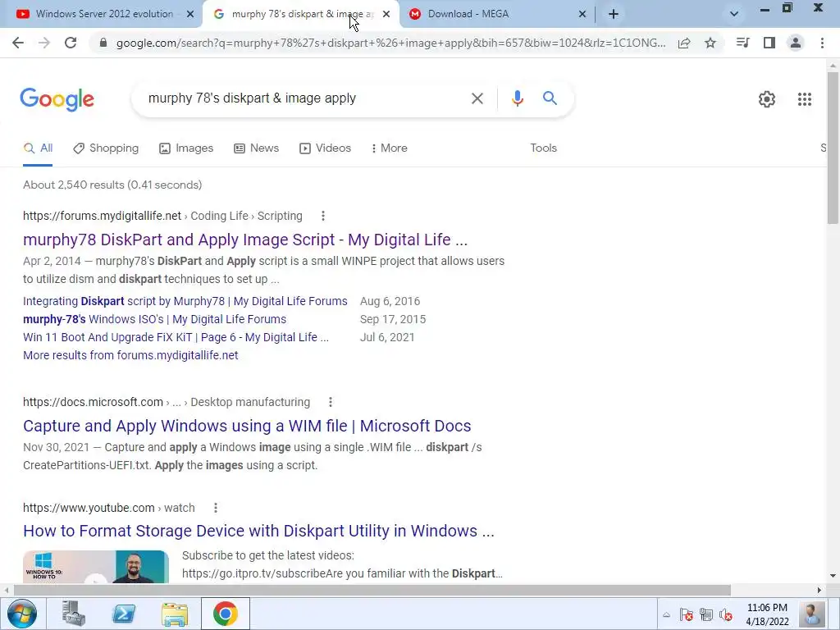The height and width of the screenshot is (630, 840).
Task: Click the muted volume tray icon
Action: [726, 614]
